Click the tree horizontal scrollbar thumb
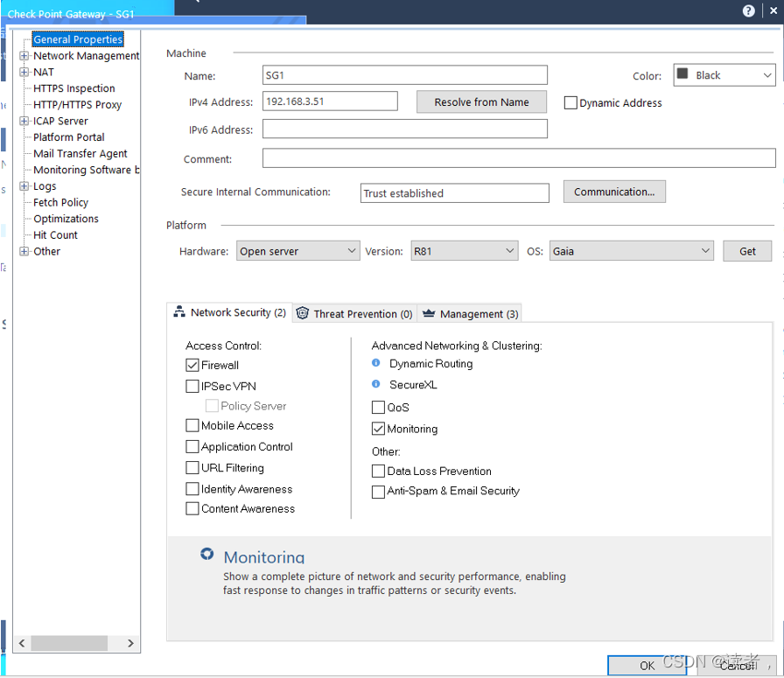Viewport: 784px width, 678px height. (x=69, y=643)
